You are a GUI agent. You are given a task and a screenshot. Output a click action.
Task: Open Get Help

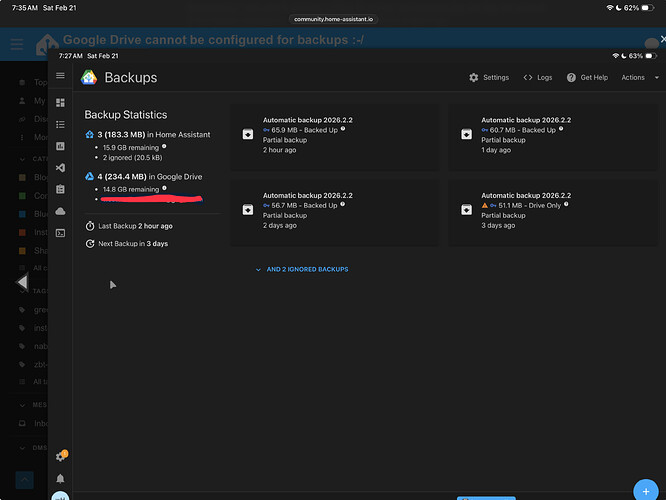pyautogui.click(x=587, y=77)
